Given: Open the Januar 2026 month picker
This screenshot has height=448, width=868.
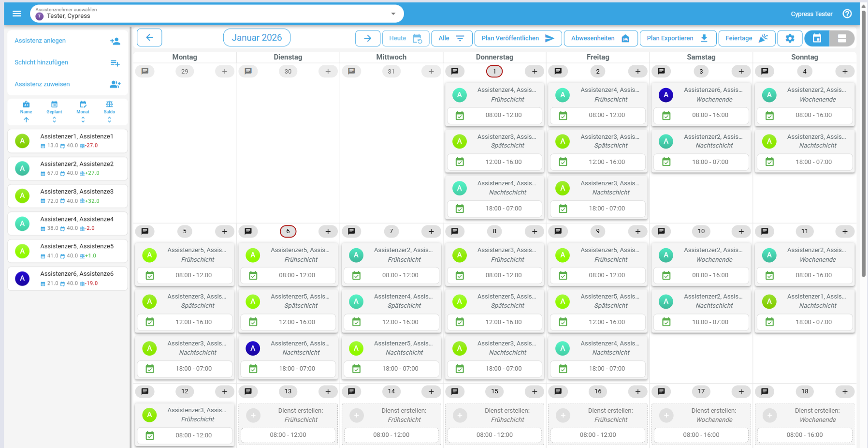Looking at the screenshot, I should 257,38.
